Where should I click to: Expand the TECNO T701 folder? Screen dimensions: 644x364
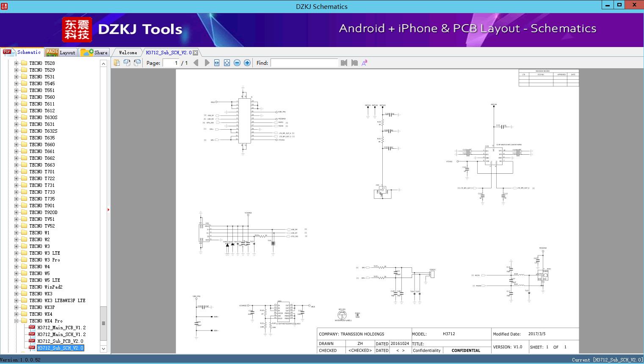[x=17, y=172]
